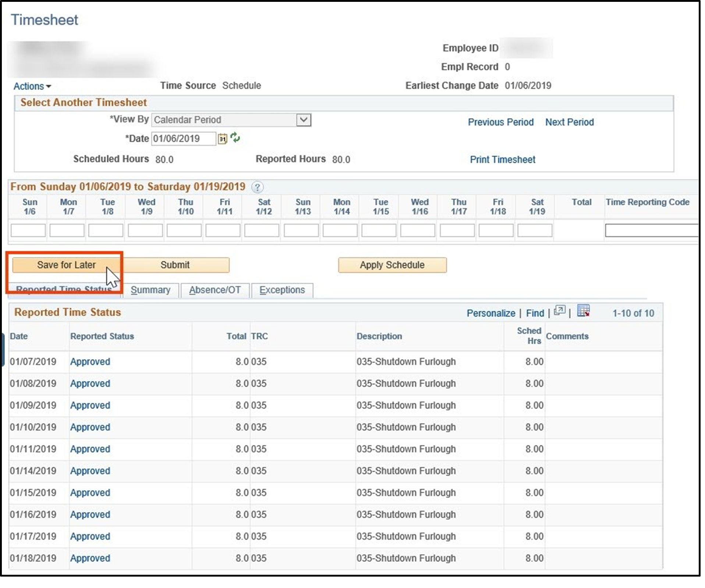
Task: Open the Print Timesheet link
Action: (x=502, y=160)
